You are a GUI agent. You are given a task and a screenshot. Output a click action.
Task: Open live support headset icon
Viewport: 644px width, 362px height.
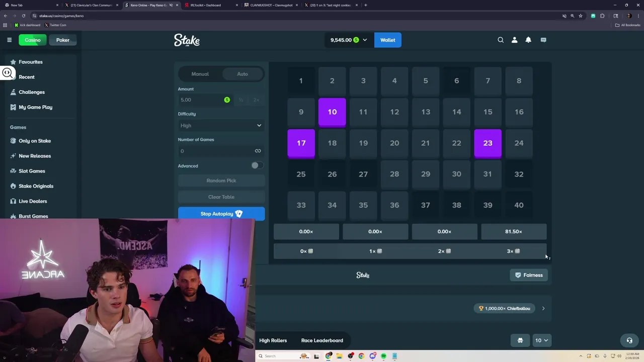pyautogui.click(x=629, y=340)
